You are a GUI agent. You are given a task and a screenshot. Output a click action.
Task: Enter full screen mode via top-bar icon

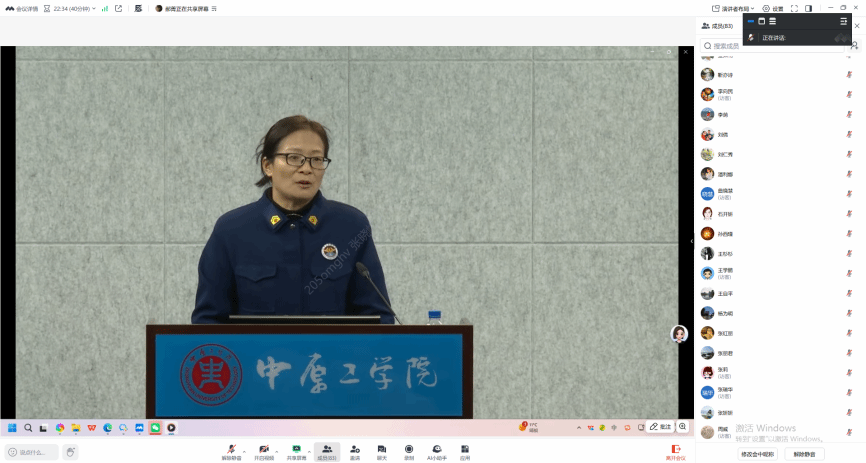(x=794, y=8)
